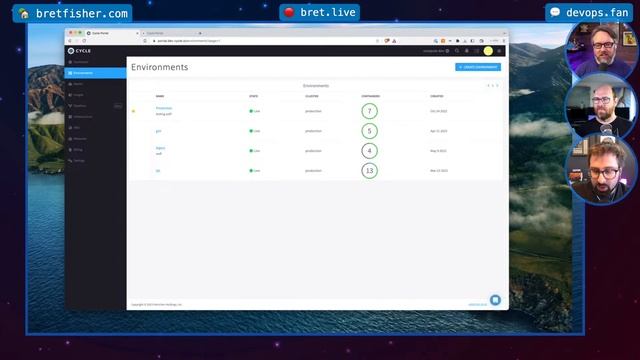640x360 pixels.
Task: Click the Cluster column header
Action: click(x=312, y=96)
